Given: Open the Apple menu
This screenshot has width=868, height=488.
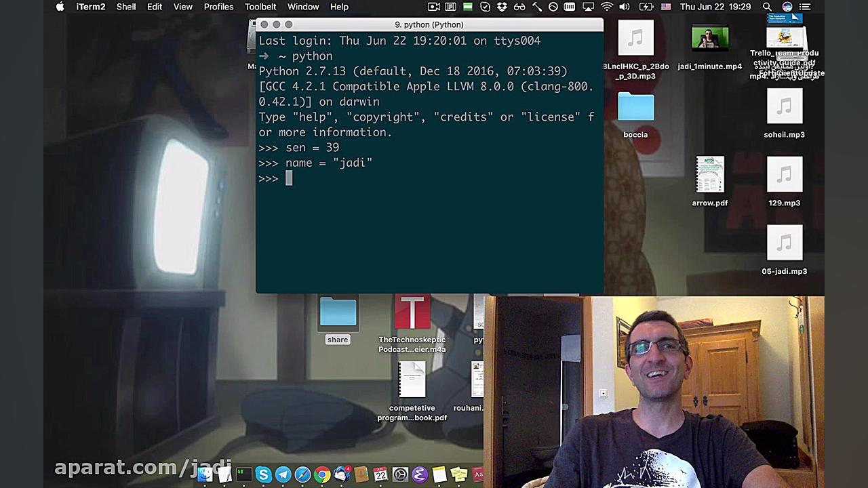Looking at the screenshot, I should (60, 7).
